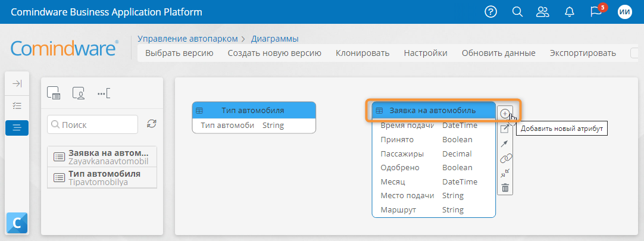Open the users group icon
The width and height of the screenshot is (644, 241).
coord(543,12)
